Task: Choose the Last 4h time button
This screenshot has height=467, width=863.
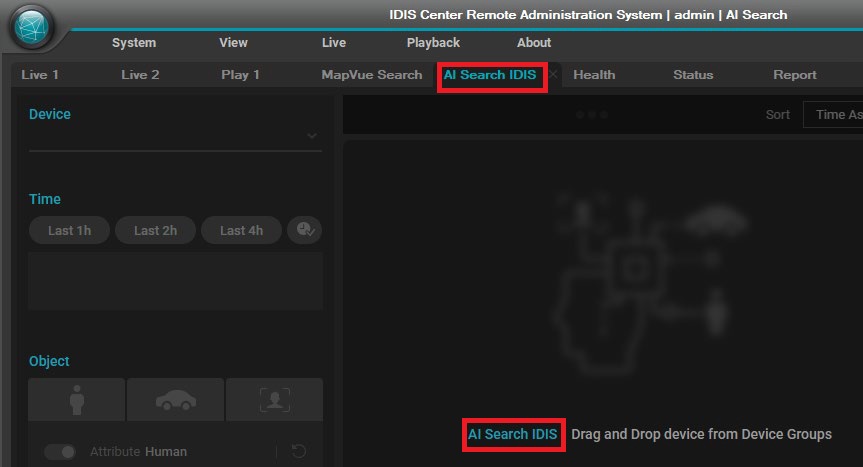Action: tap(241, 230)
